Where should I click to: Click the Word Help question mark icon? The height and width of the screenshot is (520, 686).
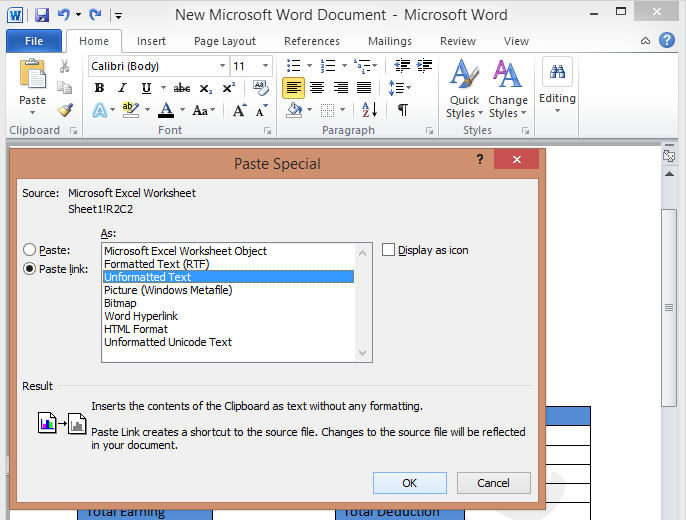click(x=669, y=41)
